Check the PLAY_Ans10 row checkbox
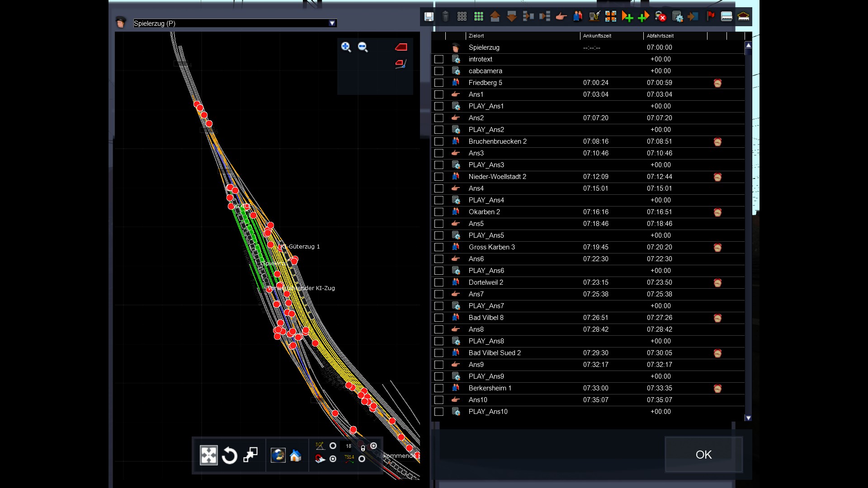 pyautogui.click(x=439, y=412)
